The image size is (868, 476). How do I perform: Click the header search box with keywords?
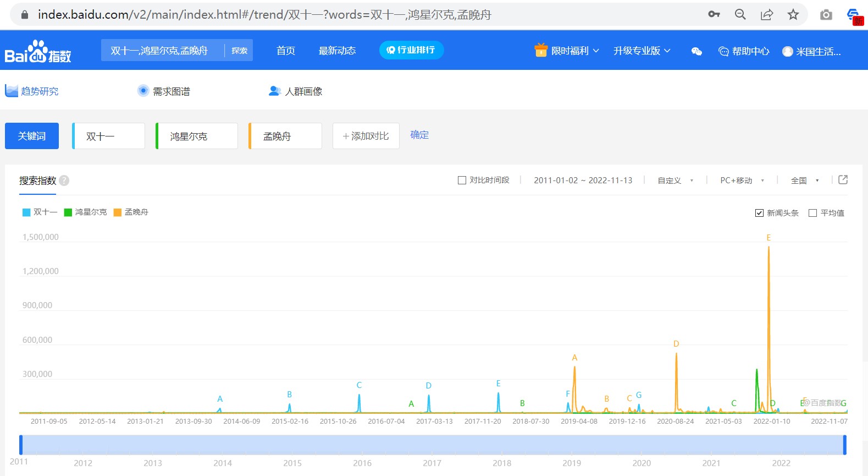point(163,51)
